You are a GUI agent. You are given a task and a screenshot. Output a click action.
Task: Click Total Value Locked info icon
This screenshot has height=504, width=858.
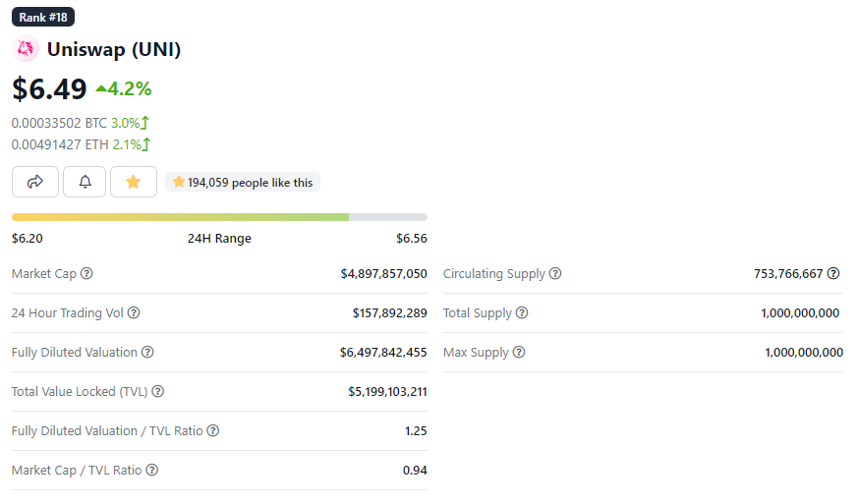157,392
